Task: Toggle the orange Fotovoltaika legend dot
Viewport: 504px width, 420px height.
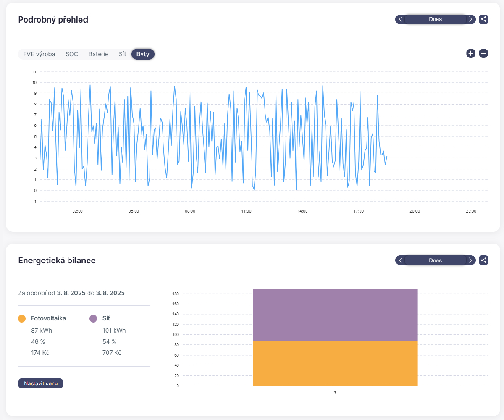Action: pyautogui.click(x=22, y=319)
